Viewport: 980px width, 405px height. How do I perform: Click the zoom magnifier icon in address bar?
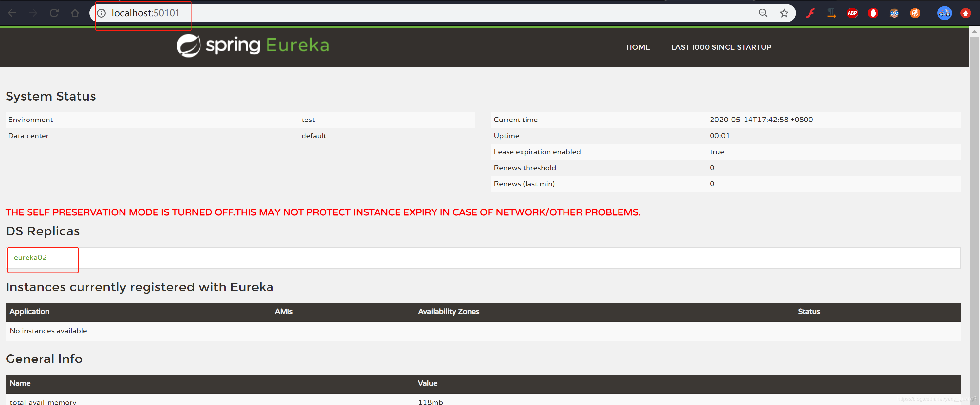(763, 13)
